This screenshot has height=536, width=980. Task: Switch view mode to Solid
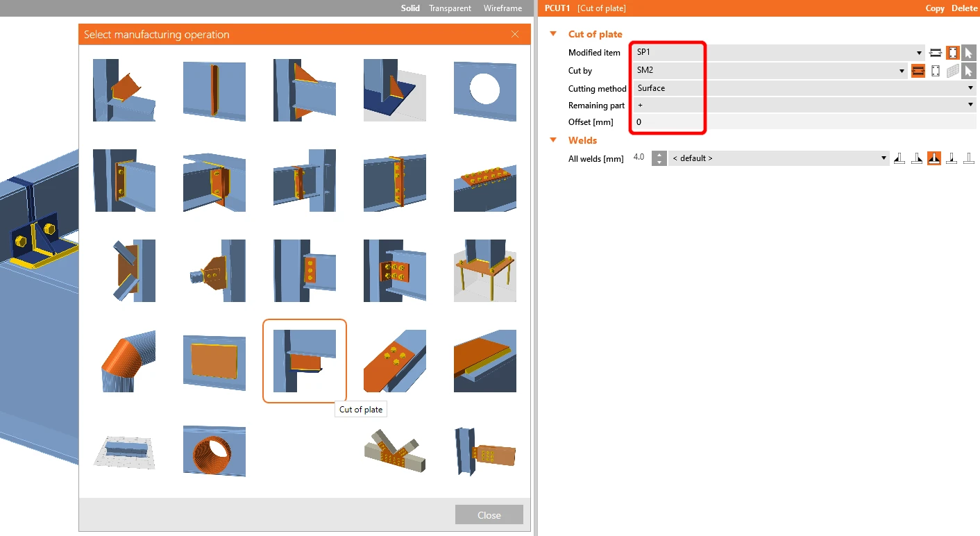point(410,8)
